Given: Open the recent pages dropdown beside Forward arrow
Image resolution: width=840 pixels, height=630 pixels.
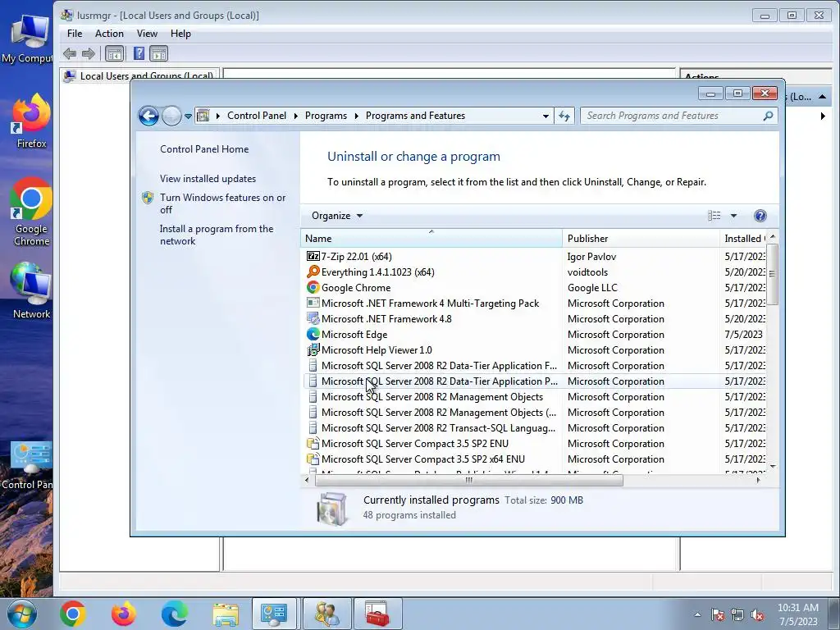Looking at the screenshot, I should click(188, 116).
